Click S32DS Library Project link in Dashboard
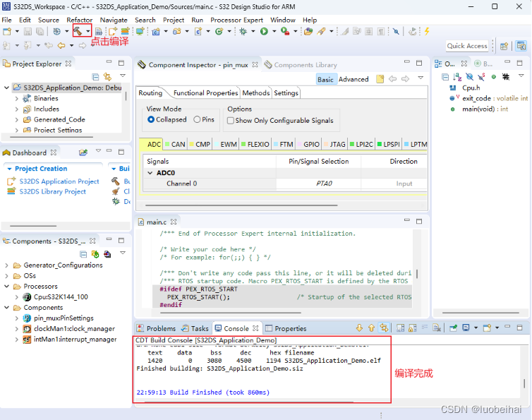 pos(53,191)
